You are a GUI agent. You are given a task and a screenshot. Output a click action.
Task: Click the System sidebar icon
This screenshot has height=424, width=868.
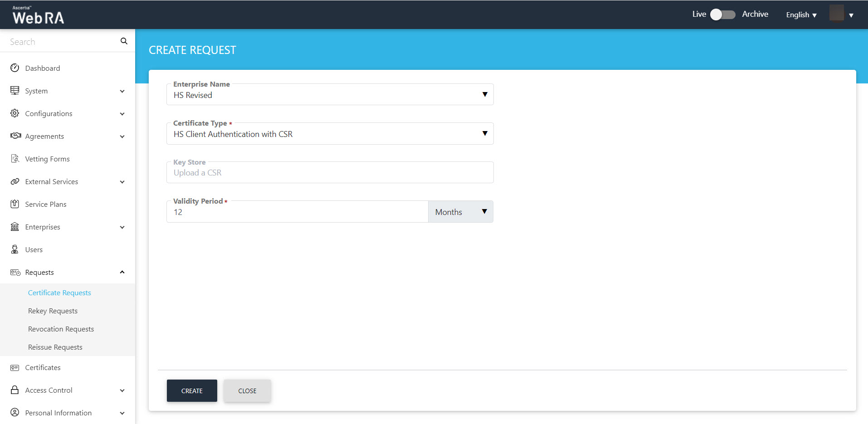tap(15, 91)
